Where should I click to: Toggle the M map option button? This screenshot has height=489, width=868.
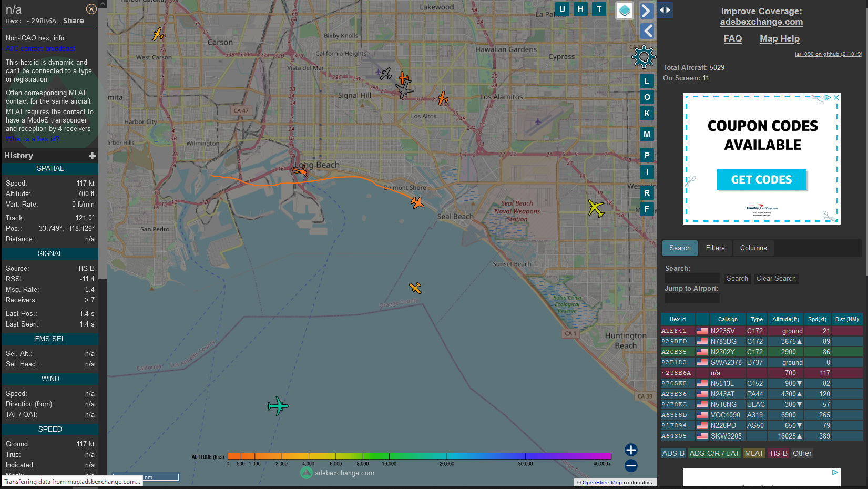tap(647, 135)
